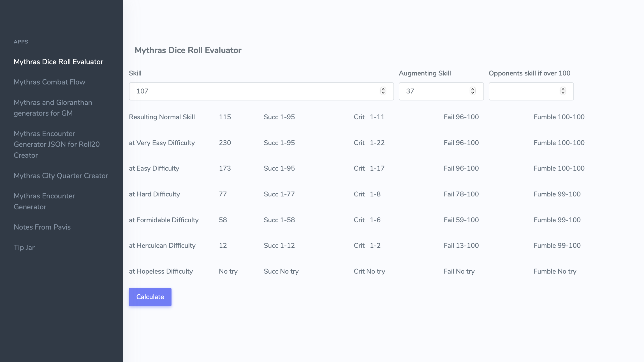Image resolution: width=644 pixels, height=362 pixels.
Task: Visit the Tip Jar link
Action: pyautogui.click(x=24, y=248)
